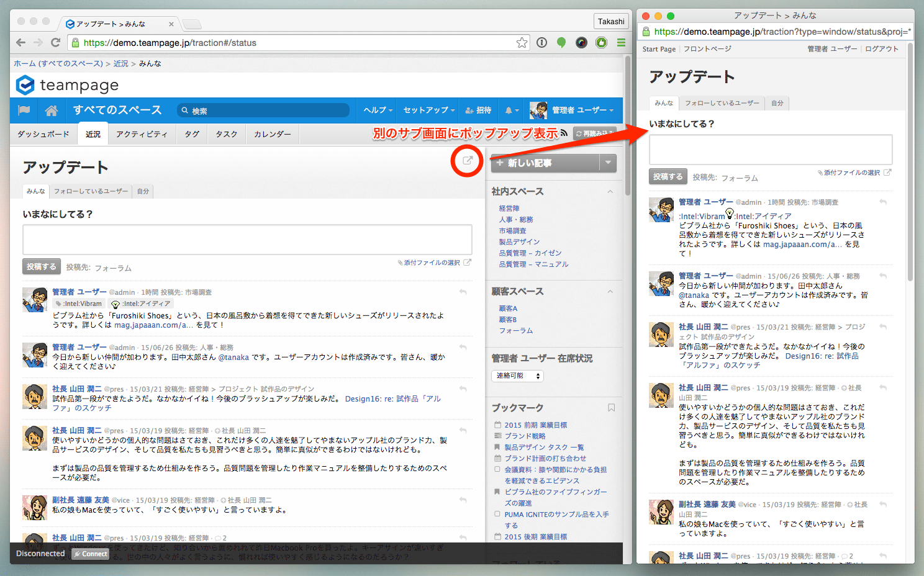Go to home via the house icon

[52, 110]
